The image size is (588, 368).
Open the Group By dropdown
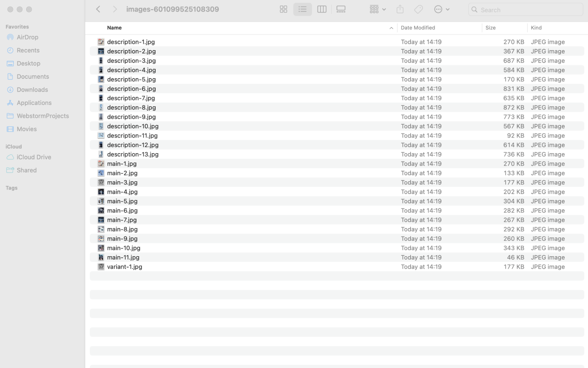point(378,9)
